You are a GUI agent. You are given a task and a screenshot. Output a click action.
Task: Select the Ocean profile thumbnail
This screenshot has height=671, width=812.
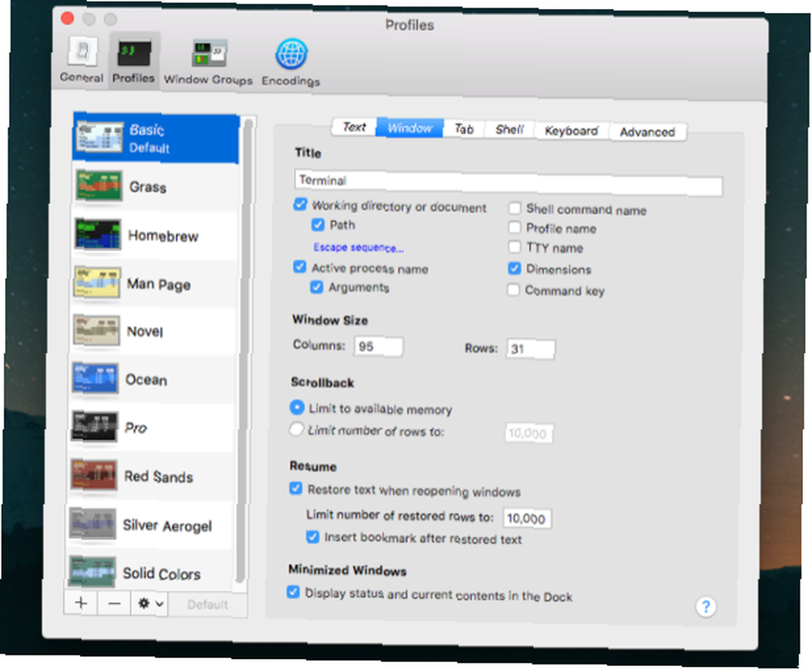coord(95,379)
